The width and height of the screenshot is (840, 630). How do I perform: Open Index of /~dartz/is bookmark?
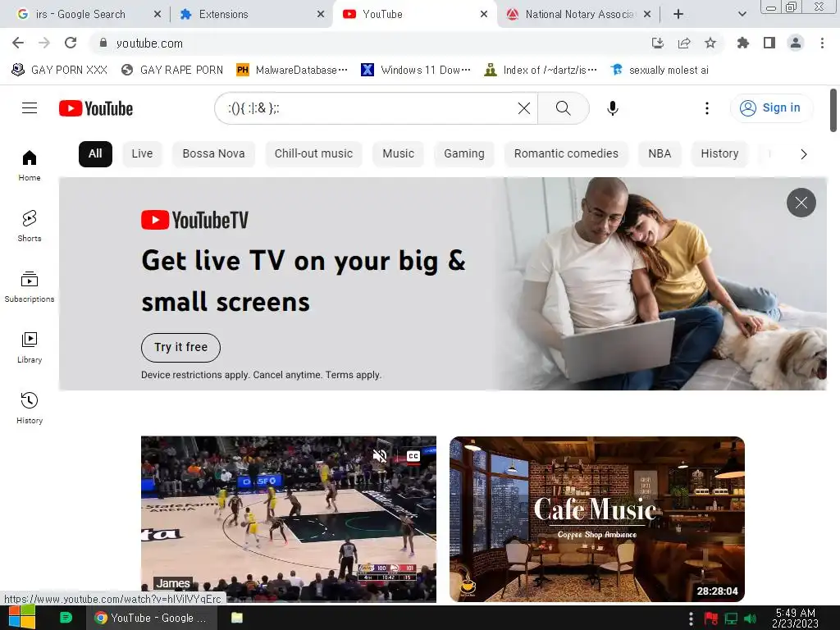(541, 70)
